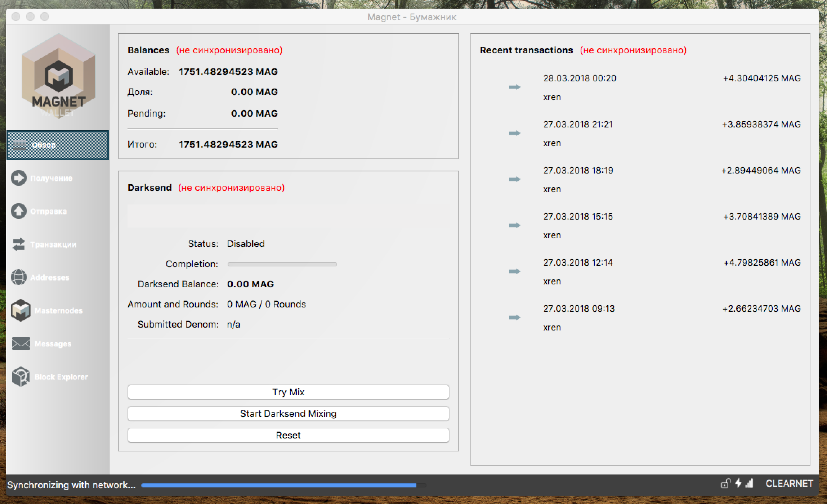Start Darksend Mixing
Screen dimensions: 827x504
pos(288,414)
